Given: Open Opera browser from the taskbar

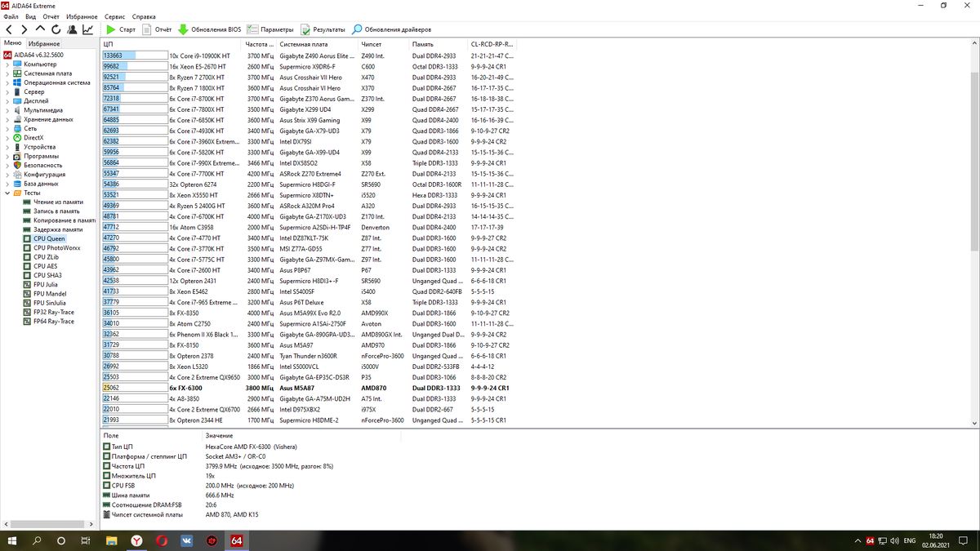Looking at the screenshot, I should 163,540.
